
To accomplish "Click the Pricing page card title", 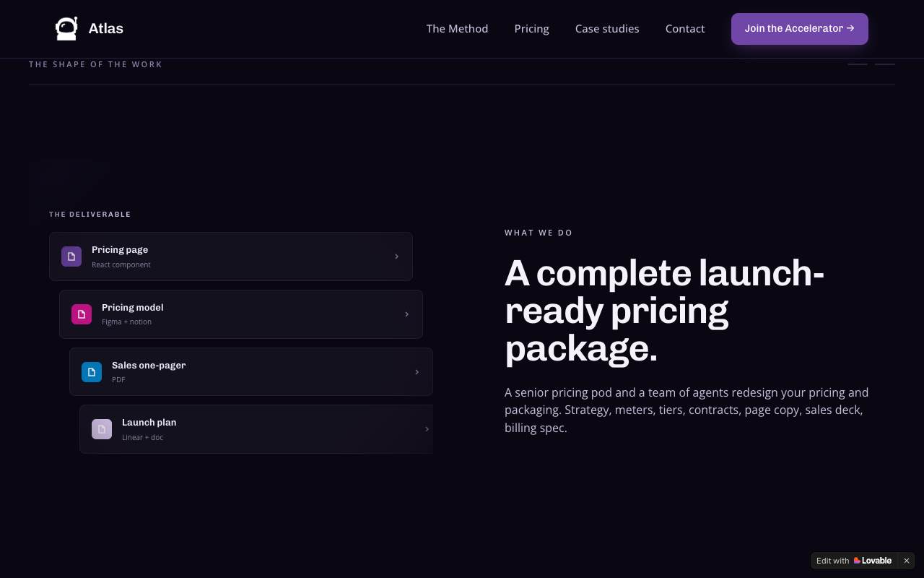I will coord(120,250).
